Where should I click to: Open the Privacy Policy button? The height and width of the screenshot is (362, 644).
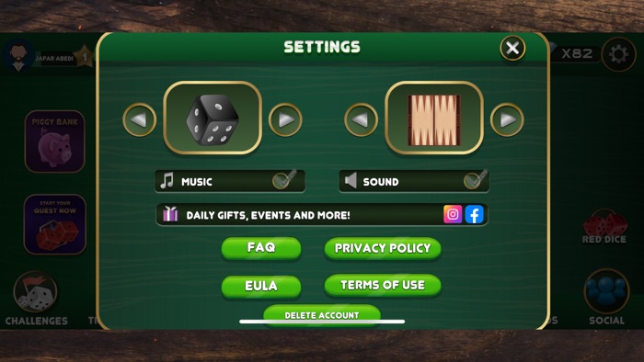[x=383, y=248]
